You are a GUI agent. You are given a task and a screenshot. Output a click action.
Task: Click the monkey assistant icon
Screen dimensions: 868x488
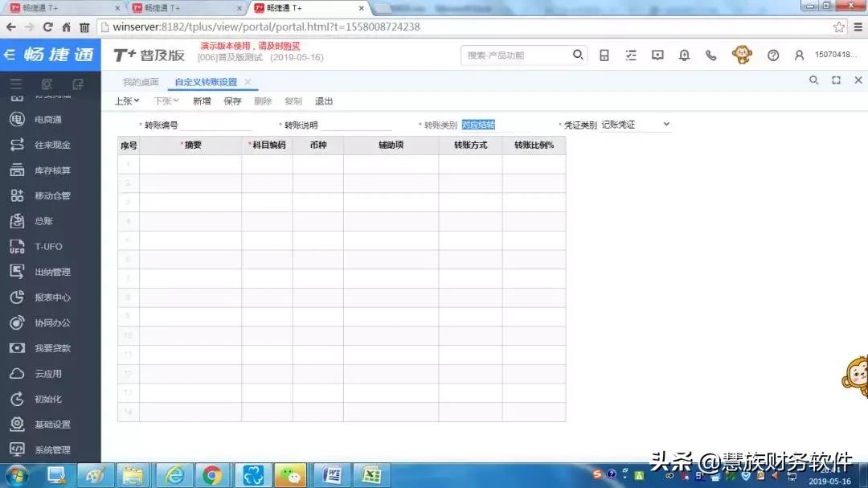point(741,55)
